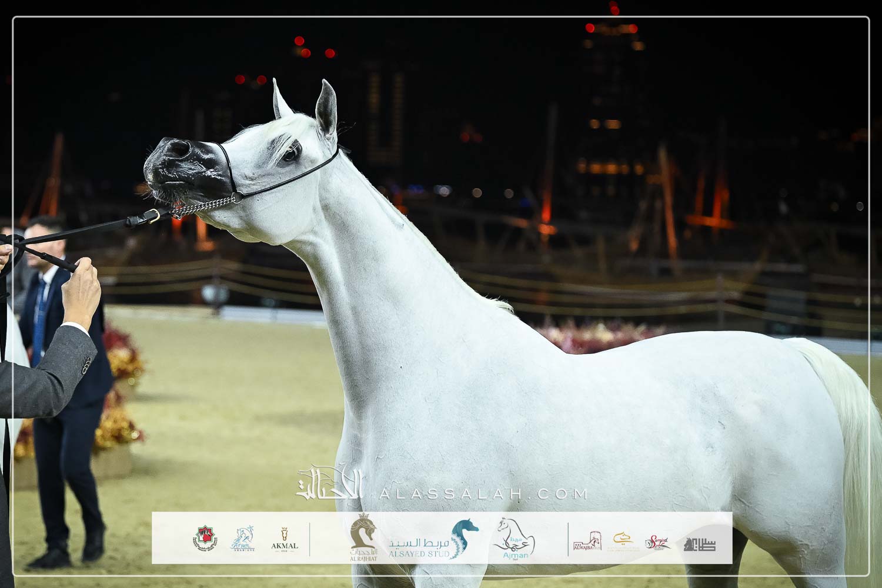The image size is (882, 588).
Task: Click the gray horse silhouette calligraphy logo
Action: point(699,544)
